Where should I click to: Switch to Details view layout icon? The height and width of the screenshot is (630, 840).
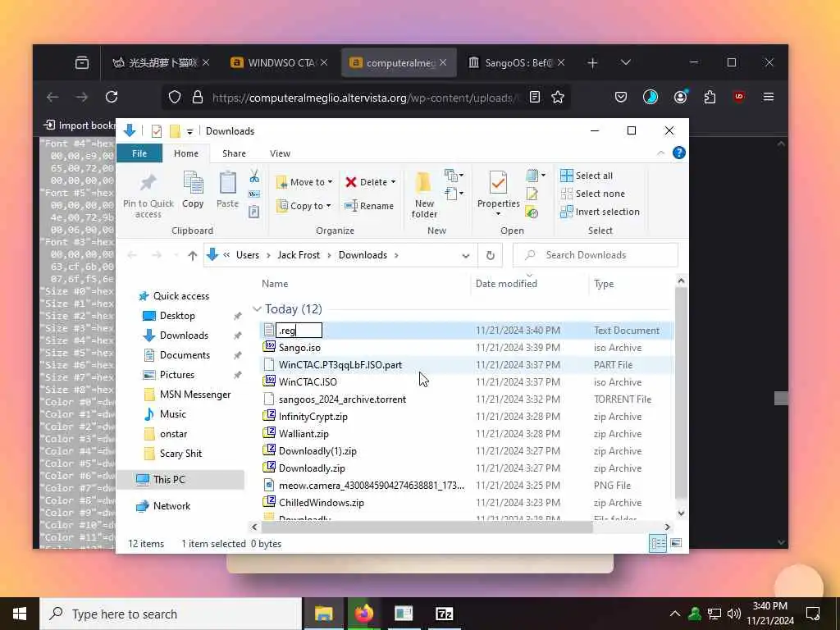(x=658, y=543)
